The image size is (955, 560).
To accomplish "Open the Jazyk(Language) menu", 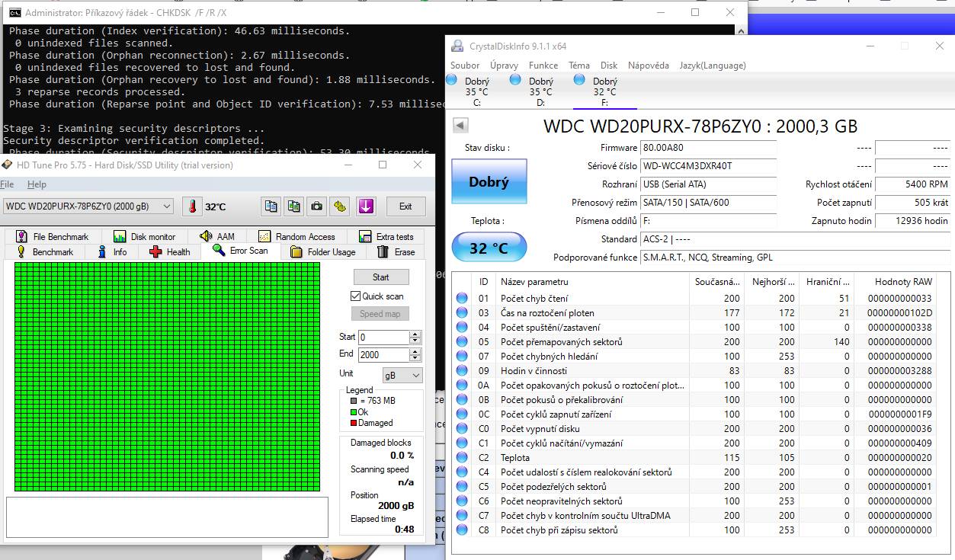I will coord(713,66).
